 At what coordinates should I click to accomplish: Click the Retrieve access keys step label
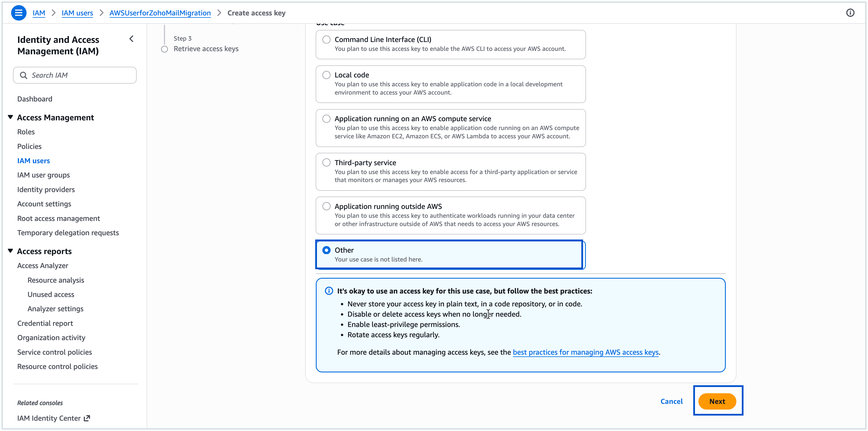pyautogui.click(x=206, y=49)
